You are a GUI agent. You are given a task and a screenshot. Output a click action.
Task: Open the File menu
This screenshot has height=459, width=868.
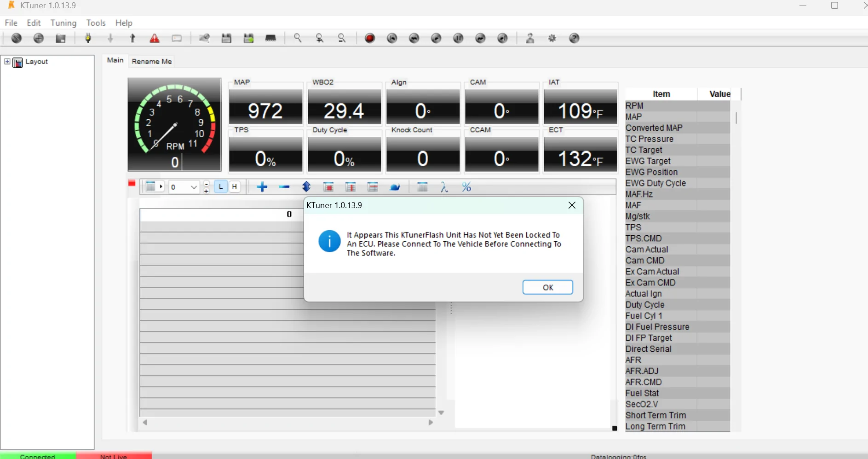pos(11,23)
